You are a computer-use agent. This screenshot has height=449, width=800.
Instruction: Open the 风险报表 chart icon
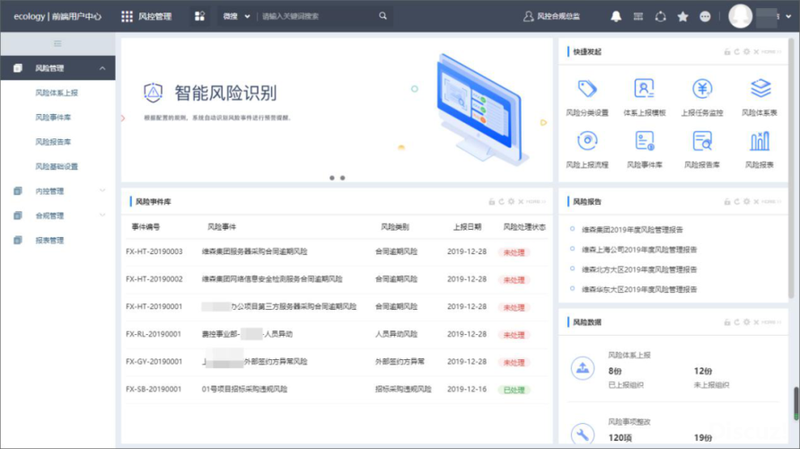[760, 141]
